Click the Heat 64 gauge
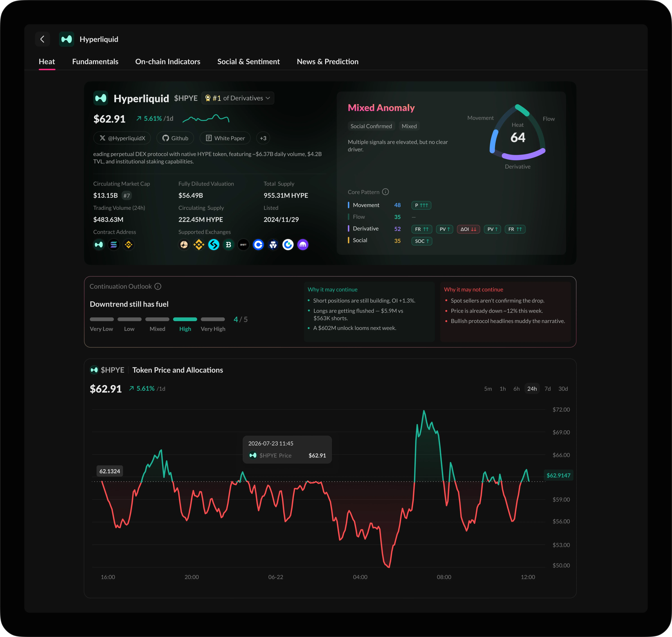Screen dimensions: 672x637 coord(517,133)
